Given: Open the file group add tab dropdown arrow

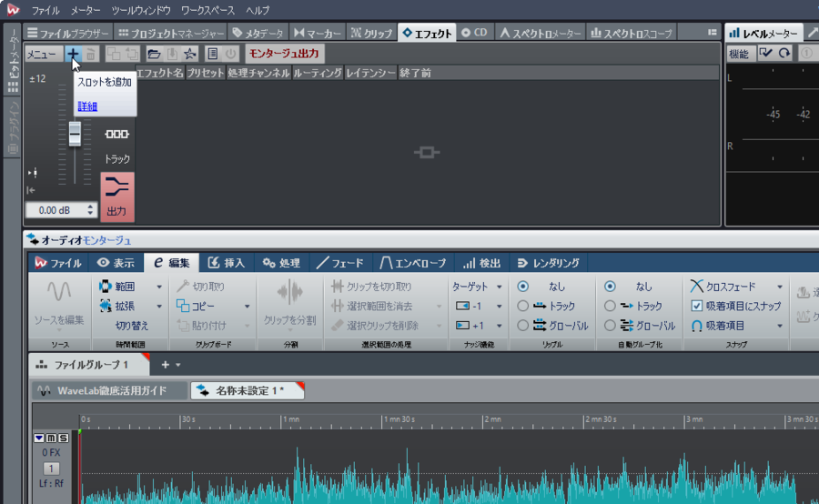Looking at the screenshot, I should [x=178, y=365].
